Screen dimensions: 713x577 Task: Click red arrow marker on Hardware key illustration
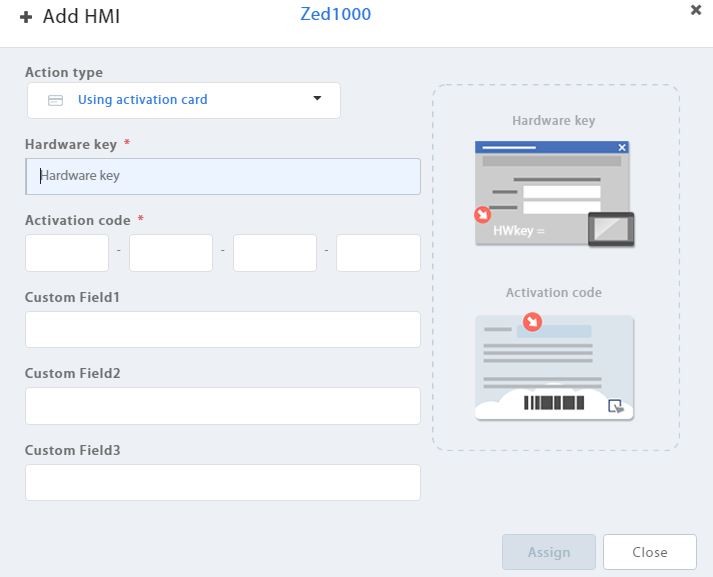click(483, 214)
